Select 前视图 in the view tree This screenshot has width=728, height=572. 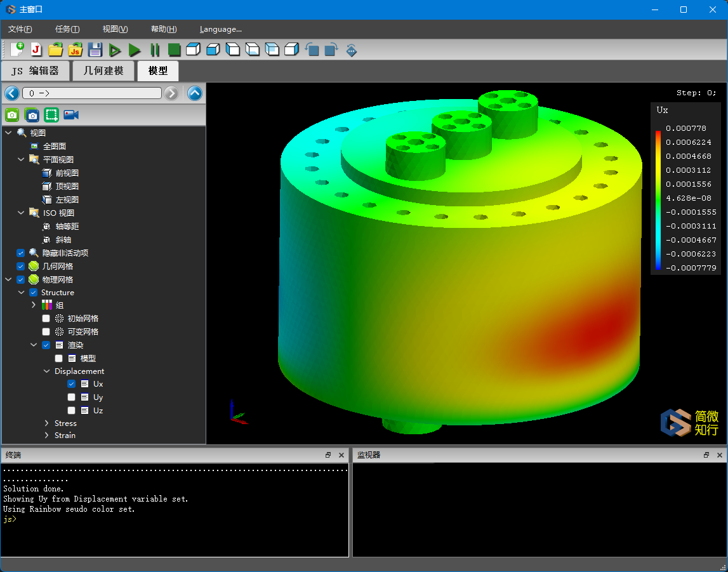click(x=67, y=173)
